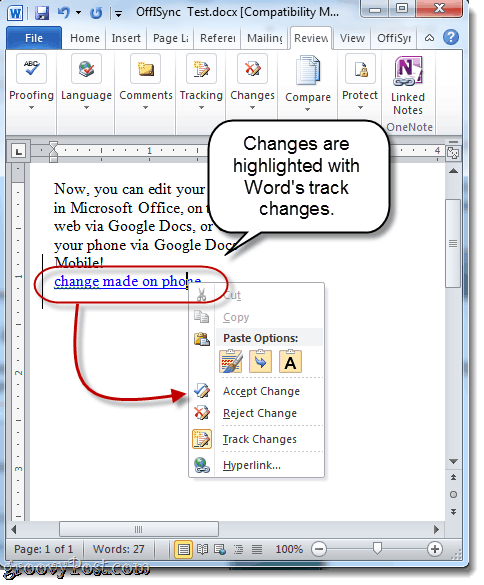Click Paste Options clipboard icon in context menu
Viewport: 484px width, 585px height.
pyautogui.click(x=202, y=339)
